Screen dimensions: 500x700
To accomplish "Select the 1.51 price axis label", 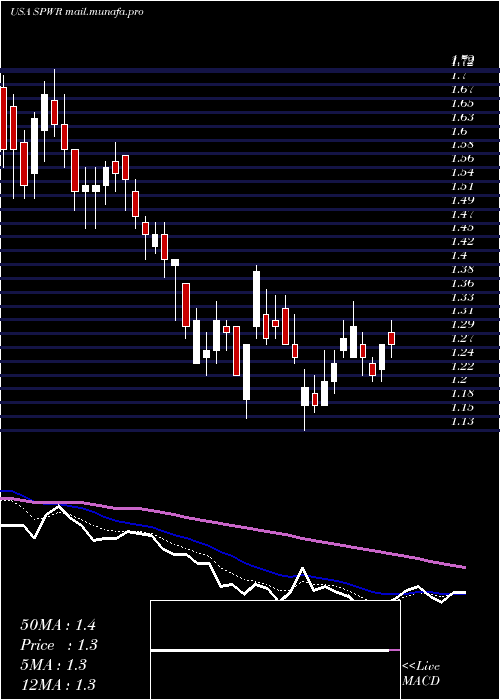I will pyautogui.click(x=462, y=187).
